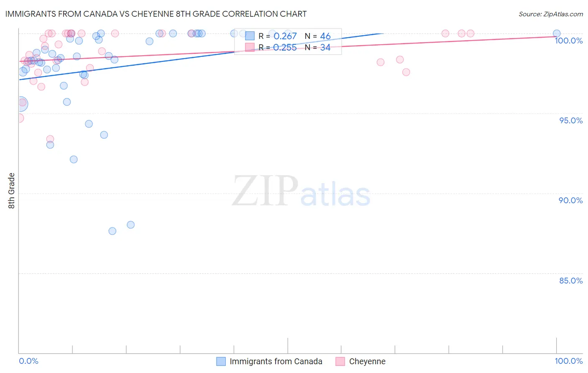Click the large blue data point near 95.5%
Image resolution: width=588 pixels, height=373 pixels.
[x=20, y=104]
